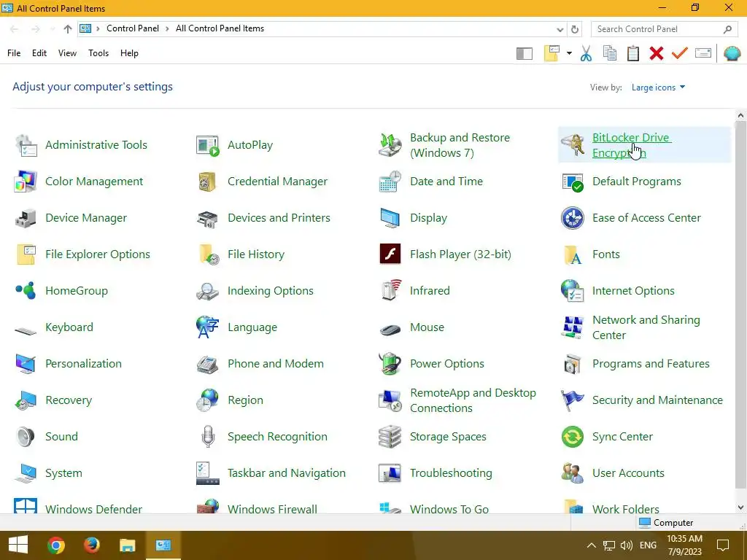Open the View by Large icons dropdown
747x560 pixels.
[658, 87]
